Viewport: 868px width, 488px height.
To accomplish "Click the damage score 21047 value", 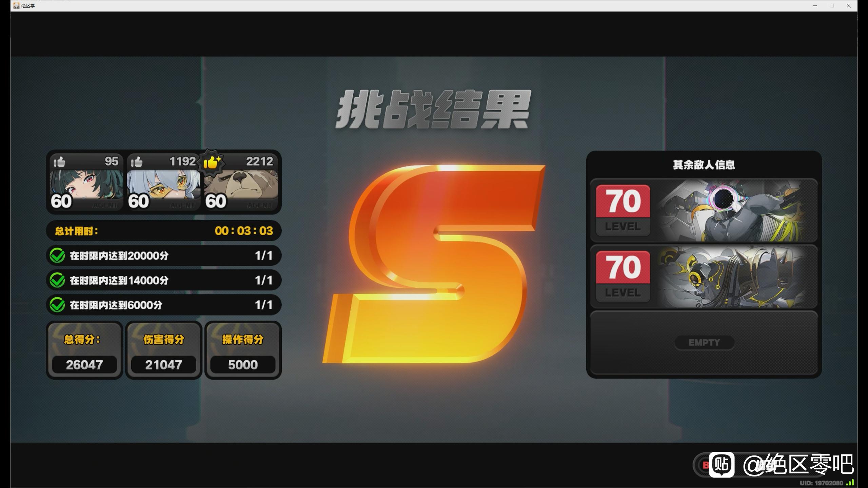I will tap(163, 365).
